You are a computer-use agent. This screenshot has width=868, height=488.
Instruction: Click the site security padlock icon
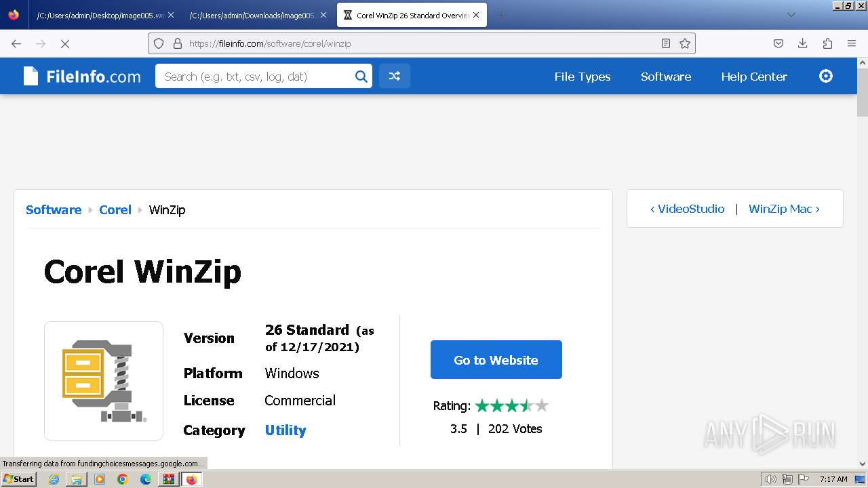(x=178, y=43)
